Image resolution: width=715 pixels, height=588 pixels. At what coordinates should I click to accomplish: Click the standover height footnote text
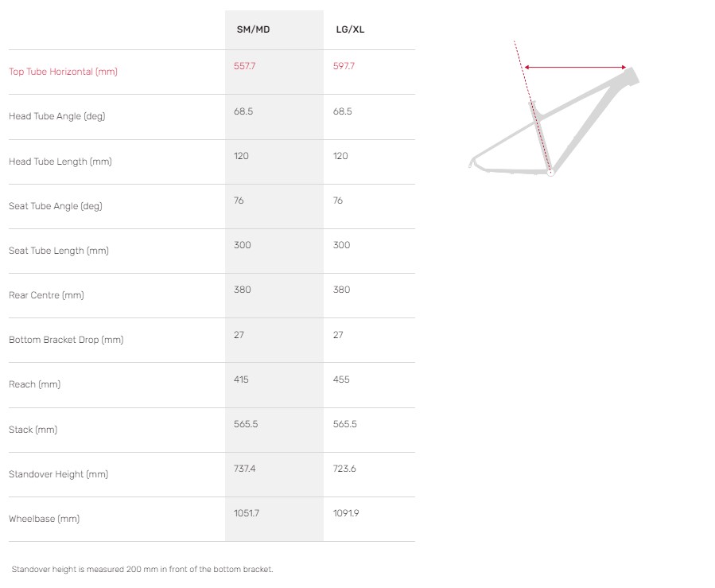[142, 569]
